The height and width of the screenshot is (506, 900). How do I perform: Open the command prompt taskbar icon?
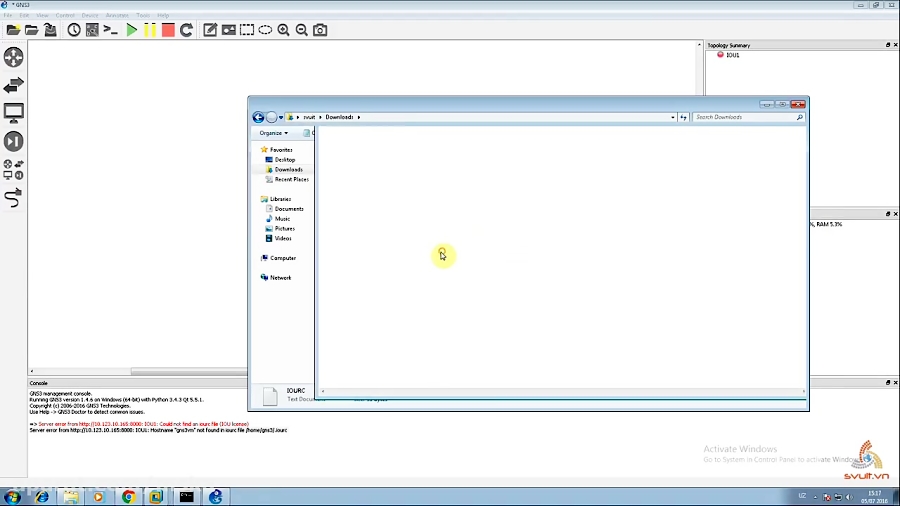click(x=187, y=497)
